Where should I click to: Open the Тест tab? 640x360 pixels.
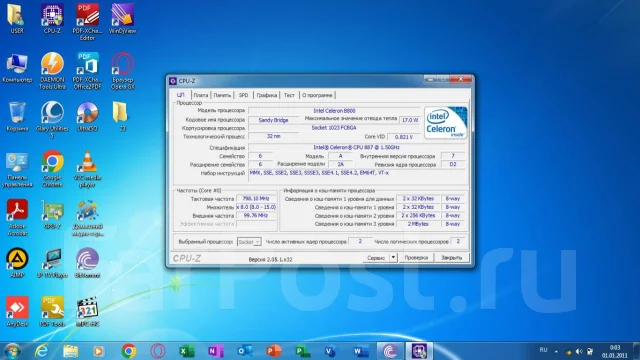289,95
